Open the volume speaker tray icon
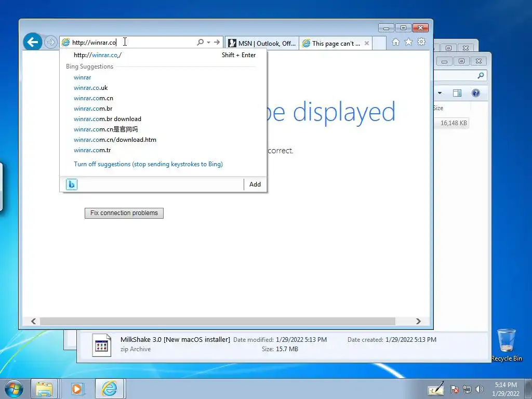 click(x=479, y=389)
